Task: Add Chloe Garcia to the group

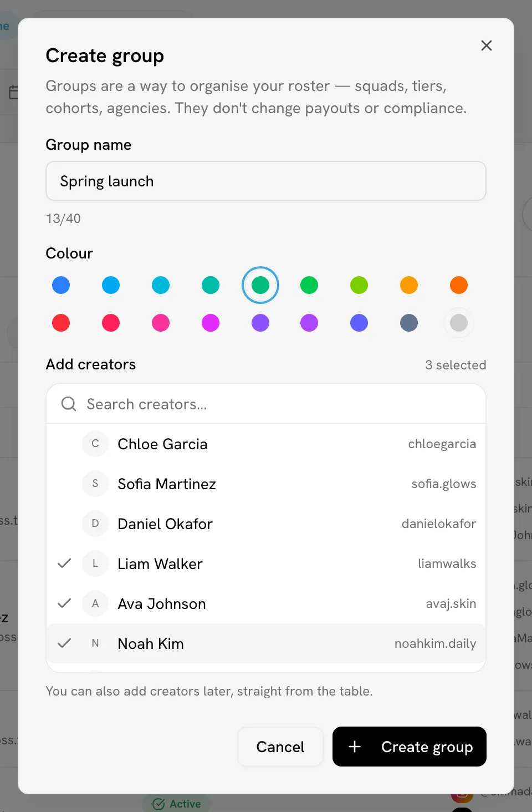Action: 266,444
